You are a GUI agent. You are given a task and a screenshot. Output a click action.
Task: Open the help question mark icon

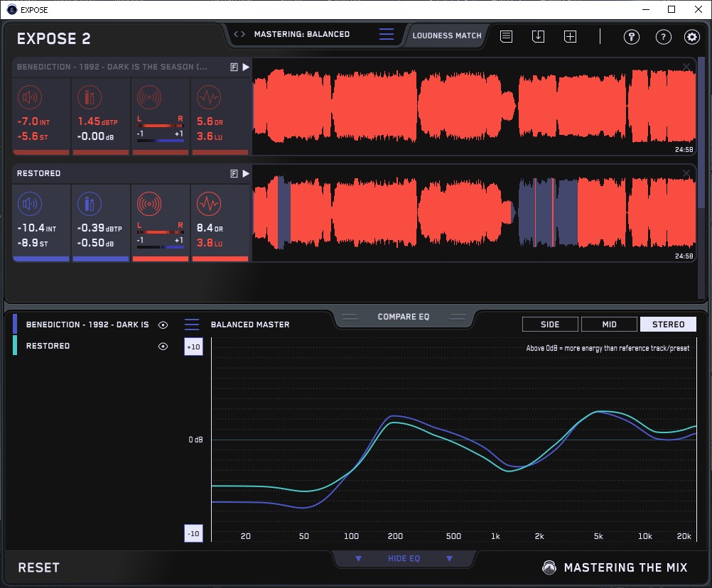click(x=663, y=37)
